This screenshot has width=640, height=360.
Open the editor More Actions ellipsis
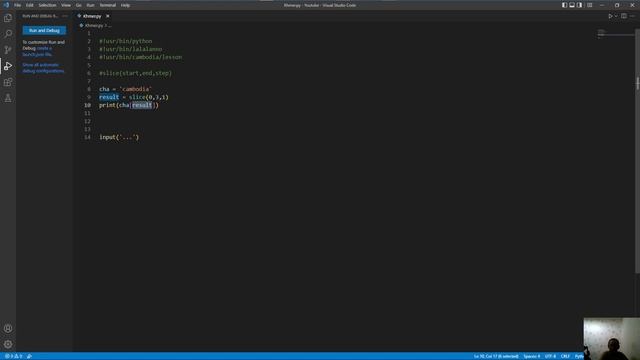(x=632, y=16)
